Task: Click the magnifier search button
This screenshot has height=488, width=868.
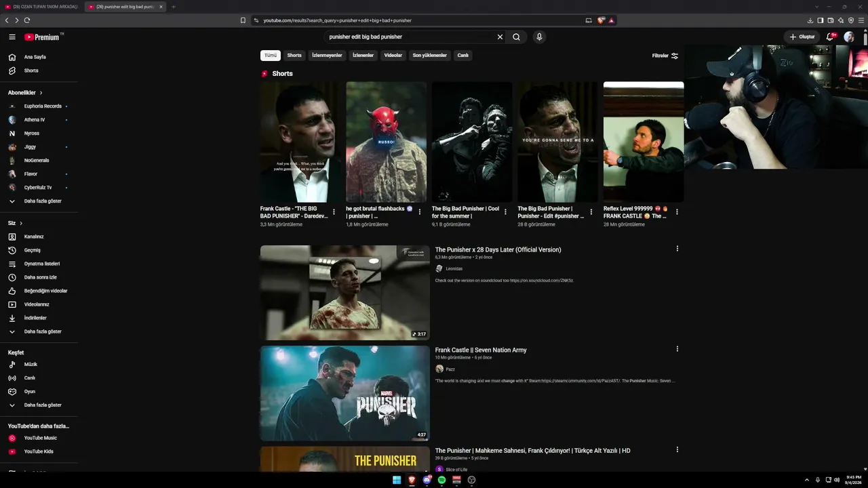Action: point(516,37)
